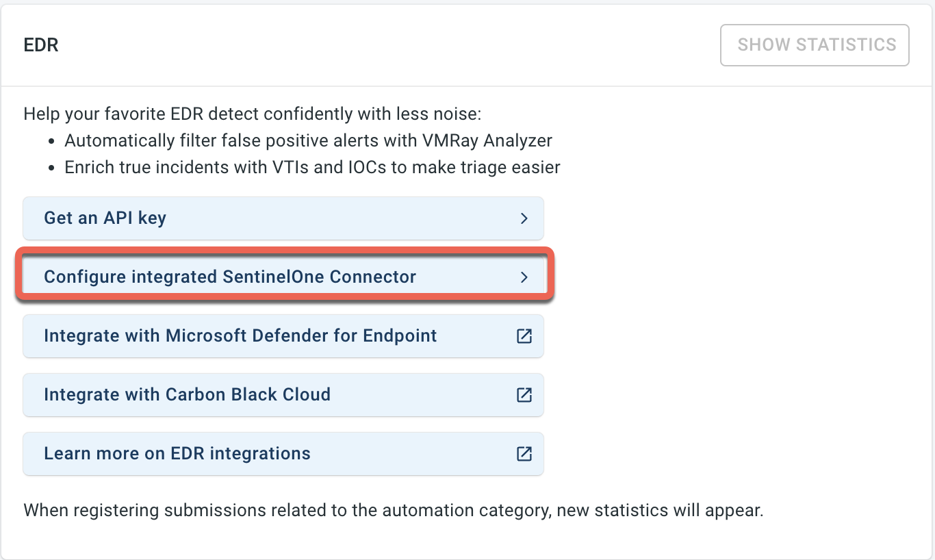Click the Enrich true incidents bullet text
The image size is (935, 560).
[313, 167]
